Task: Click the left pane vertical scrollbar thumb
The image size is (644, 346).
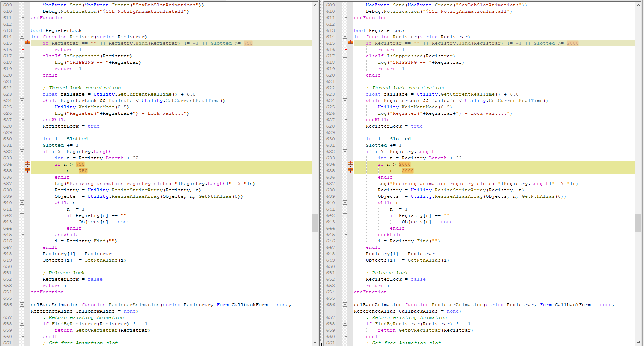Action: 315,223
